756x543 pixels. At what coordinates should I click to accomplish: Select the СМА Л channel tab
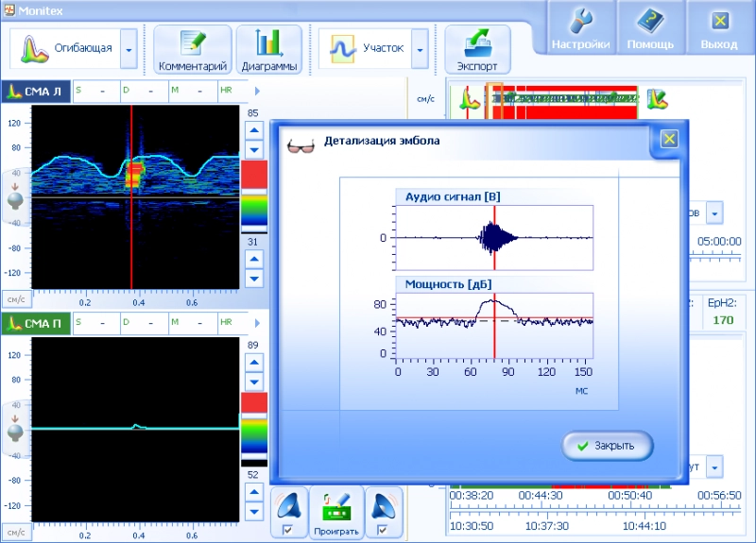[35, 92]
